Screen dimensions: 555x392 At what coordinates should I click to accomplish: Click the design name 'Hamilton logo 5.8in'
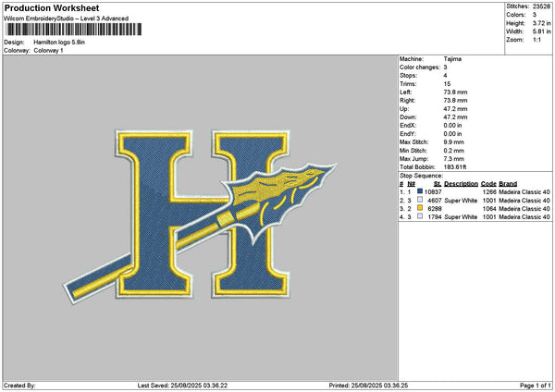pos(59,43)
